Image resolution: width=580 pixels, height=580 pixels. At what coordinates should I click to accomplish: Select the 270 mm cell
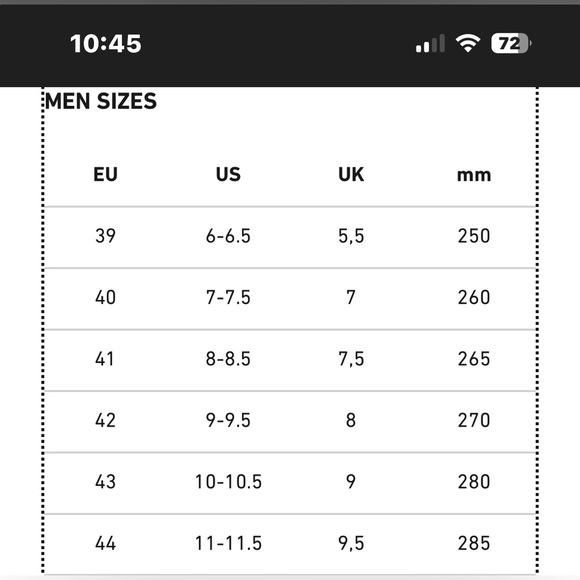click(474, 421)
